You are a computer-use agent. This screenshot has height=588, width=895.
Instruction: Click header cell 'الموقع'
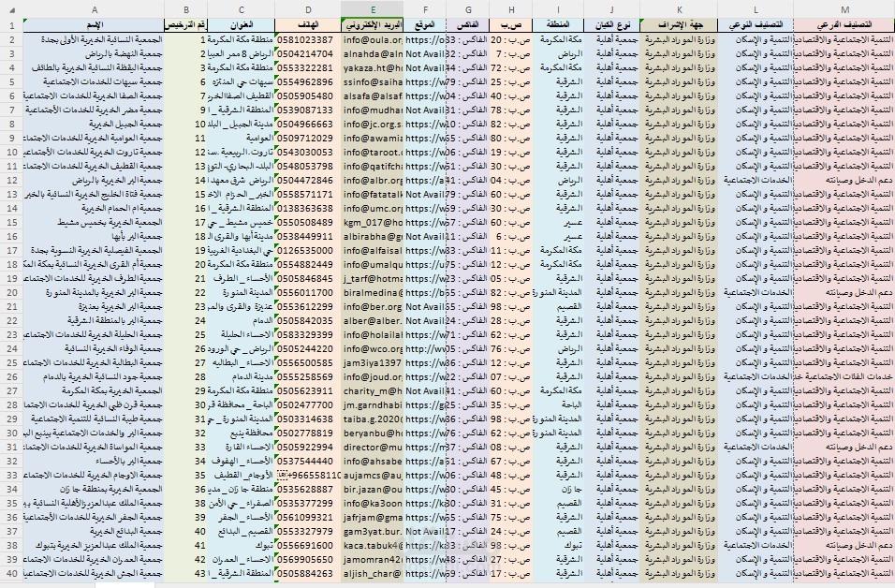pyautogui.click(x=425, y=25)
